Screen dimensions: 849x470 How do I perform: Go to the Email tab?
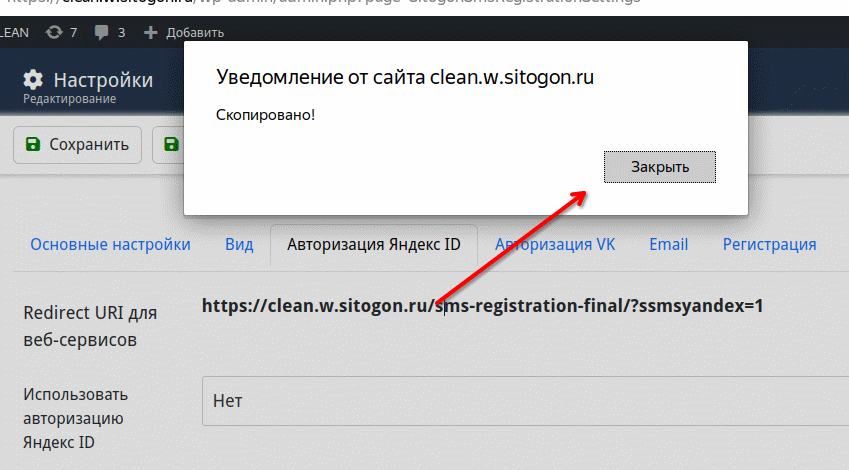click(669, 244)
